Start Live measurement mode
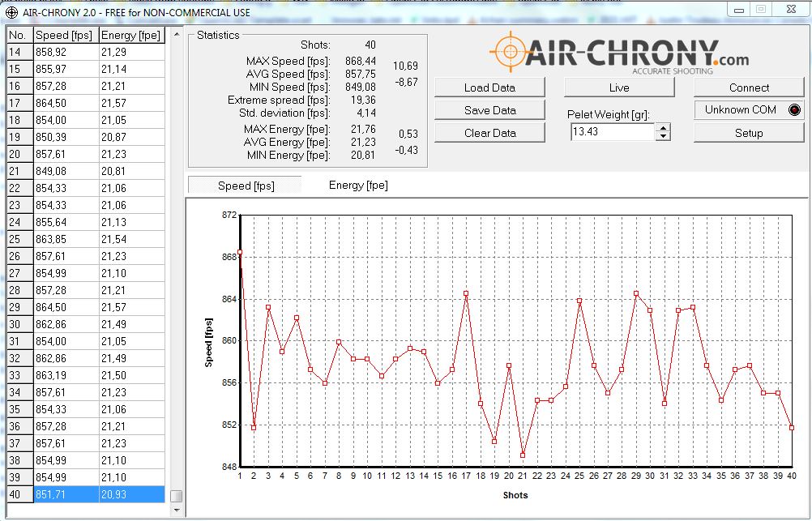Image resolution: width=812 pixels, height=521 pixels. (619, 88)
